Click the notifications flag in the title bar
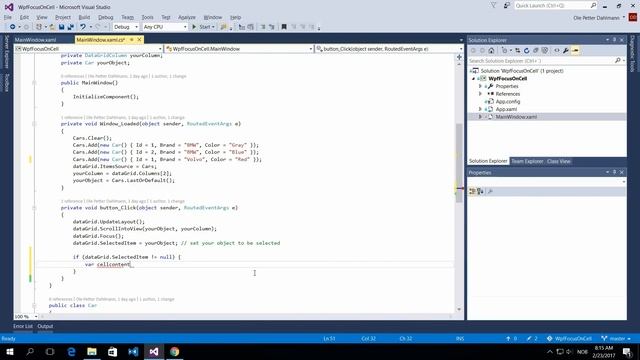 [x=493, y=5]
